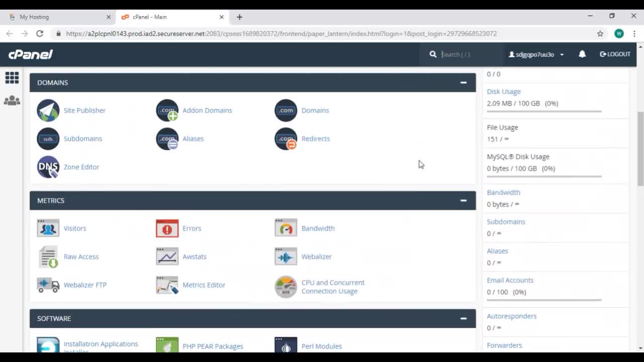Click the Webalizer FTP truck icon
The image size is (644, 362).
click(x=48, y=285)
